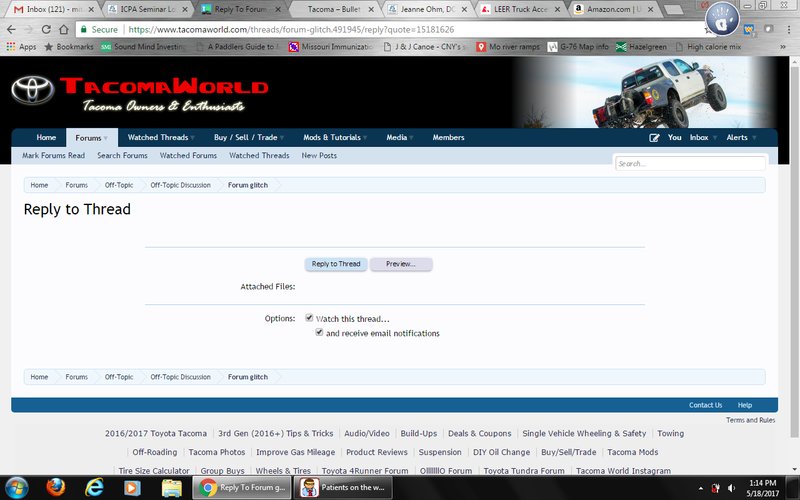
Task: Open the Members navigation item
Action: 448,138
